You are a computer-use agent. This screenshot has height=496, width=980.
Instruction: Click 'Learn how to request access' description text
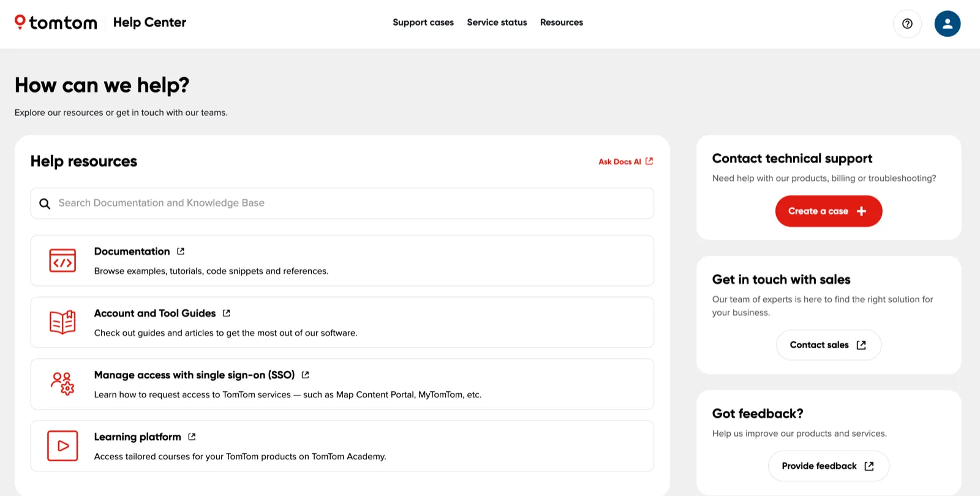(x=288, y=395)
